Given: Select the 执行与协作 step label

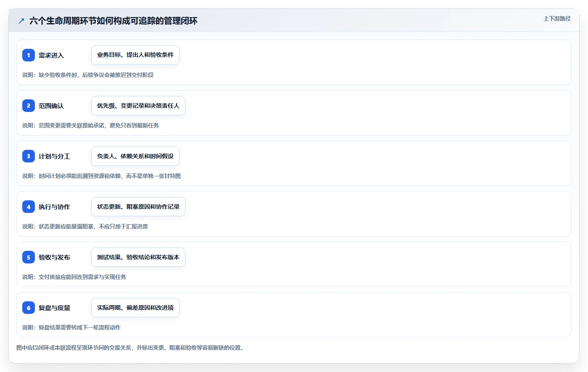Looking at the screenshot, I should tap(54, 207).
